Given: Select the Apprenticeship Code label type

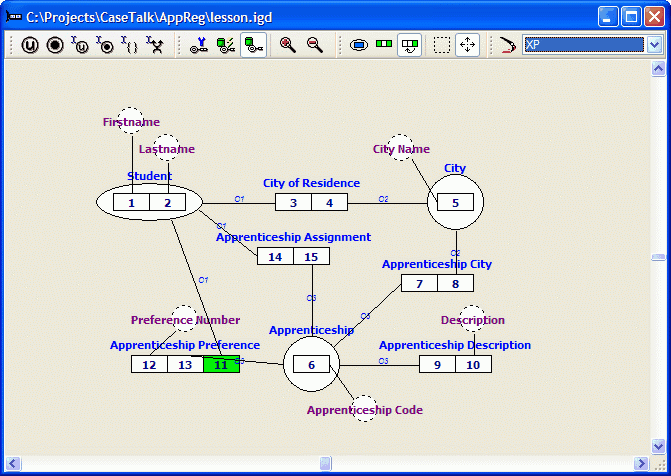Looking at the screenshot, I should [365, 410].
